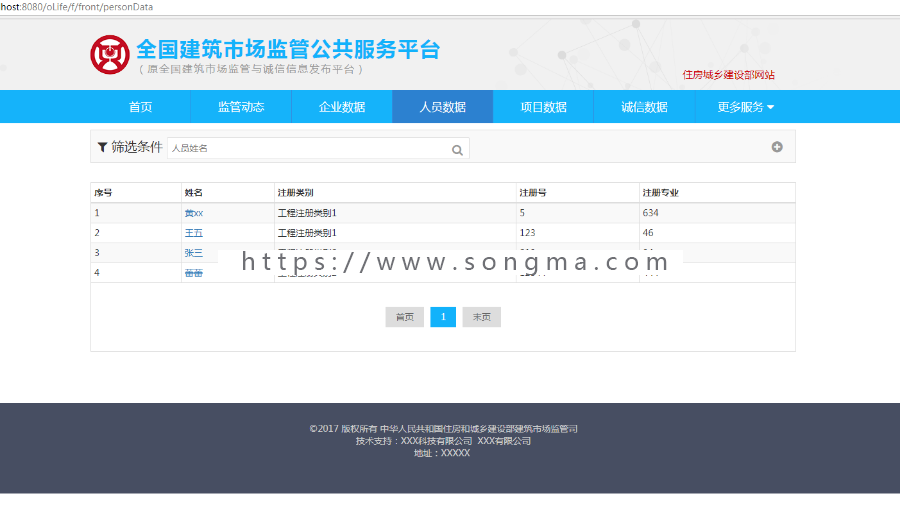Go to first page with 首页 button

click(405, 317)
